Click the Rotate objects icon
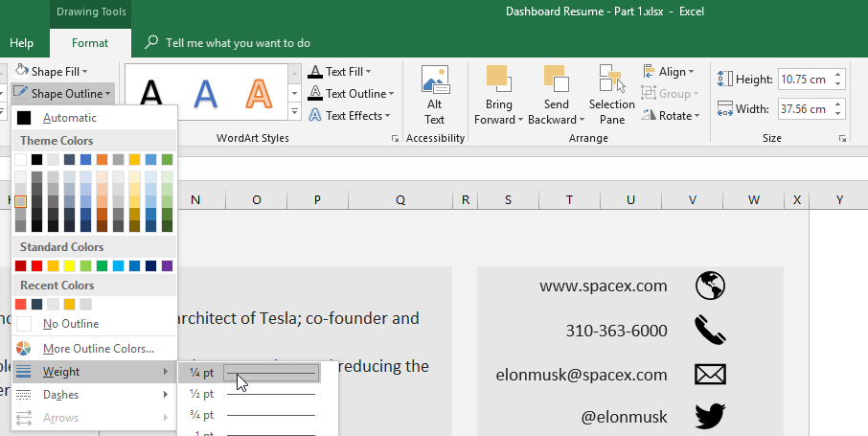The image size is (868, 436). click(649, 115)
